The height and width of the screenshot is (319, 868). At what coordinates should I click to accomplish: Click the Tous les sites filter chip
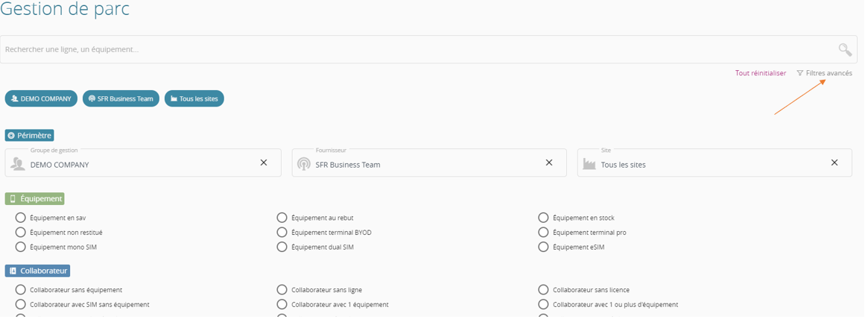click(x=194, y=98)
